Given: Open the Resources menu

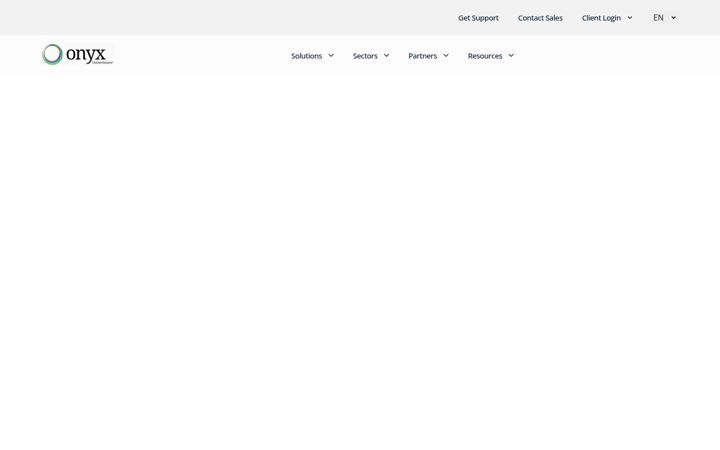Looking at the screenshot, I should 485,56.
